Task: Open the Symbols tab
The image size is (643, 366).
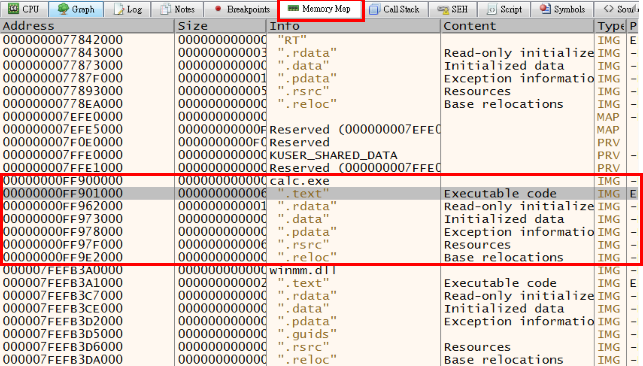Action: click(563, 9)
